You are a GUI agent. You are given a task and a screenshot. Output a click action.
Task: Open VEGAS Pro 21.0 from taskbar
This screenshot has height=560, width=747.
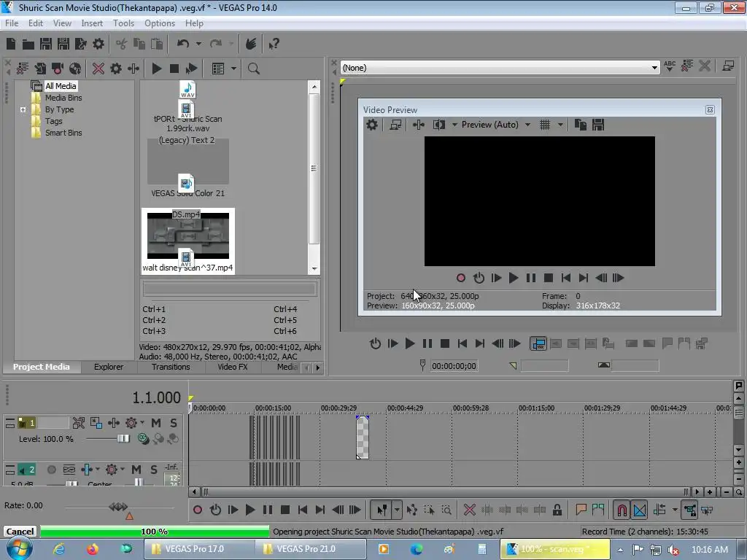(312, 548)
